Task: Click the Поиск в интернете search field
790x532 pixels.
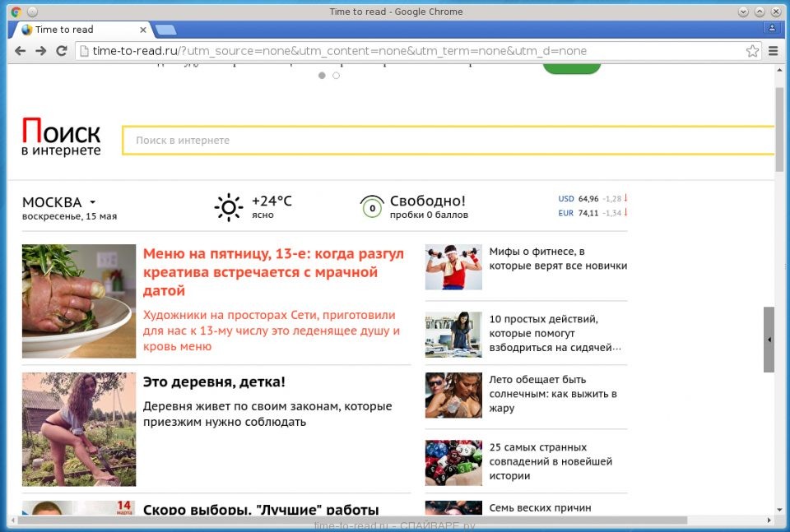Action: point(448,140)
